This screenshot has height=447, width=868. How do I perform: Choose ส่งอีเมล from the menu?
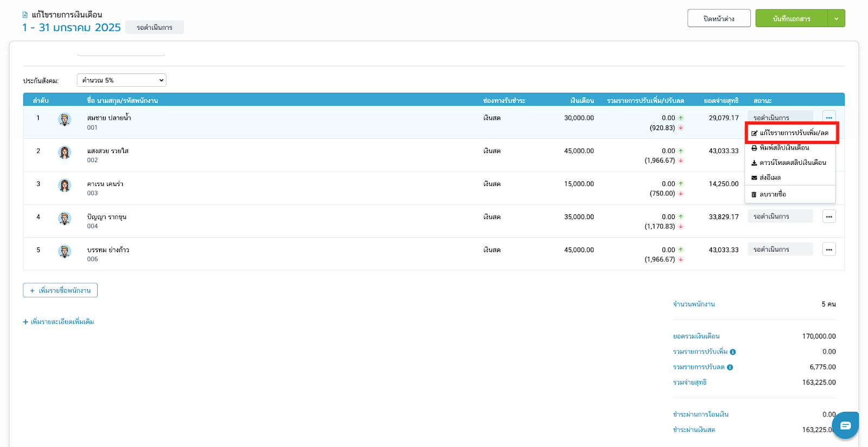point(769,178)
